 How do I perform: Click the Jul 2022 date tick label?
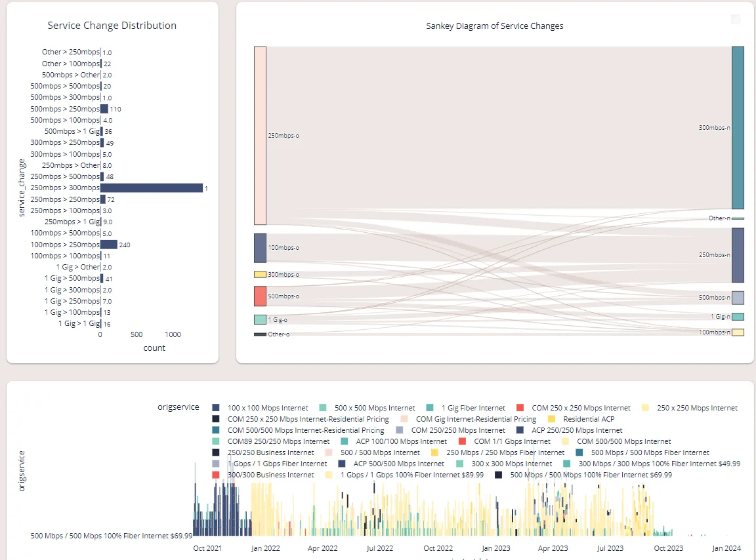tap(380, 548)
